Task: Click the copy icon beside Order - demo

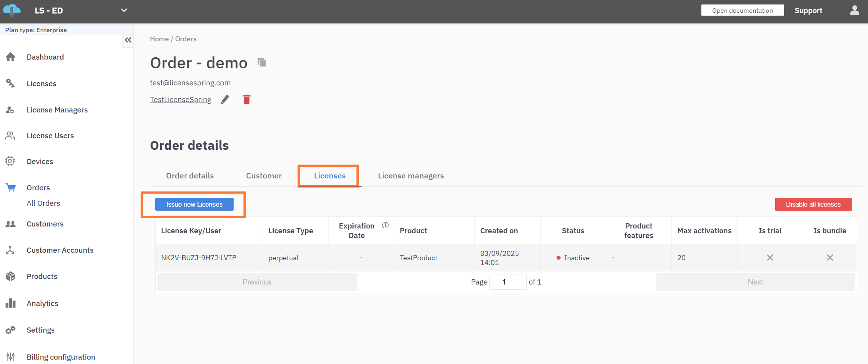Action: [262, 62]
